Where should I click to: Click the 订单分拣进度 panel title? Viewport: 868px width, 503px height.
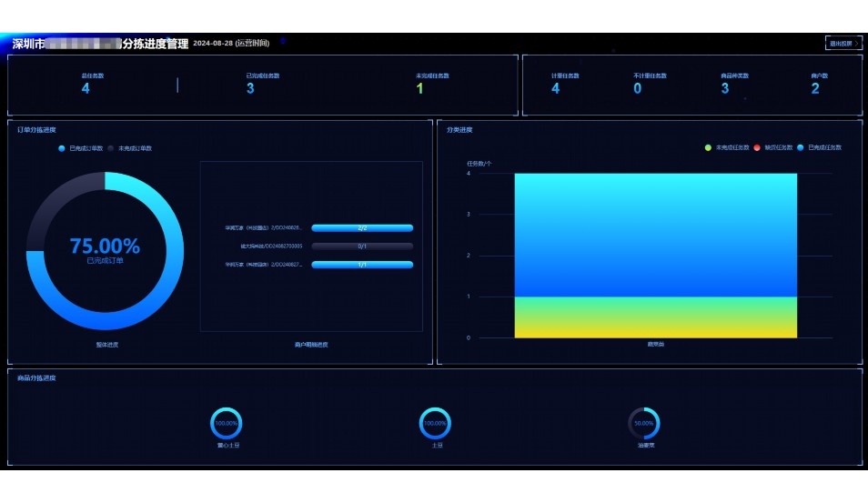tap(36, 130)
